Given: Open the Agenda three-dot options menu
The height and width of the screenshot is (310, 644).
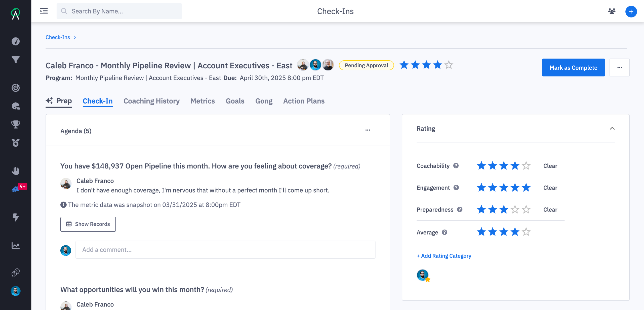Looking at the screenshot, I should click(x=368, y=130).
